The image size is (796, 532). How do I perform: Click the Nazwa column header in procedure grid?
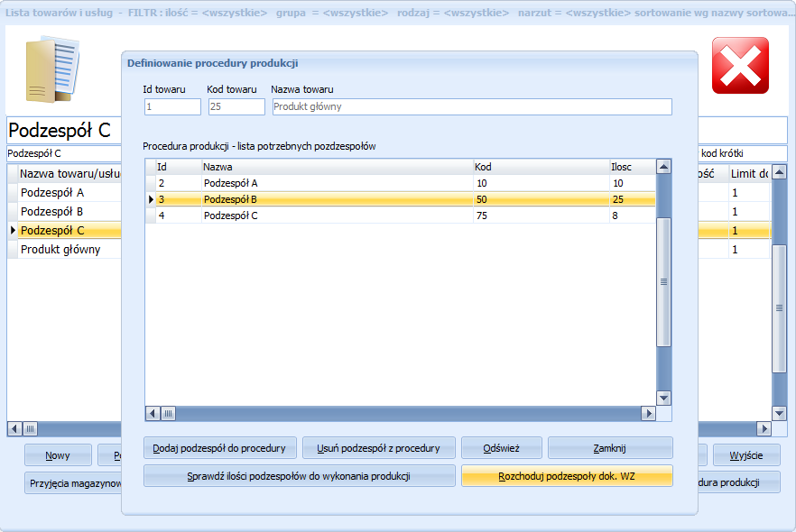[x=338, y=167]
